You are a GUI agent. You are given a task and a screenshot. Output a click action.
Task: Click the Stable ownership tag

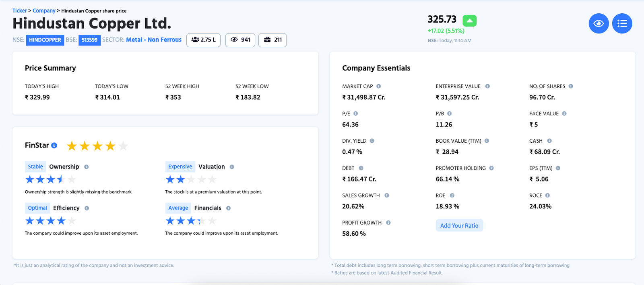point(35,167)
